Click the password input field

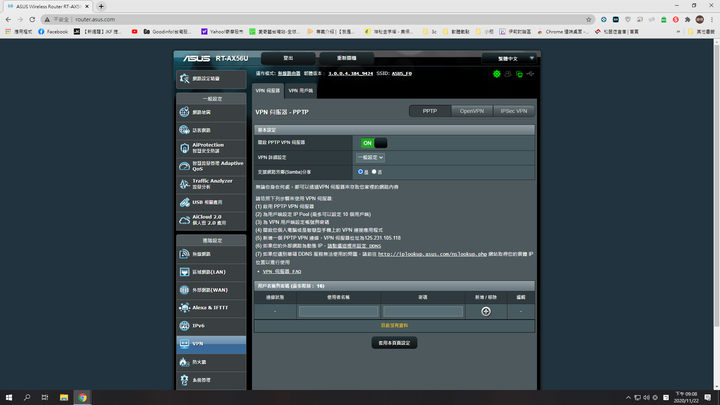tap(423, 311)
